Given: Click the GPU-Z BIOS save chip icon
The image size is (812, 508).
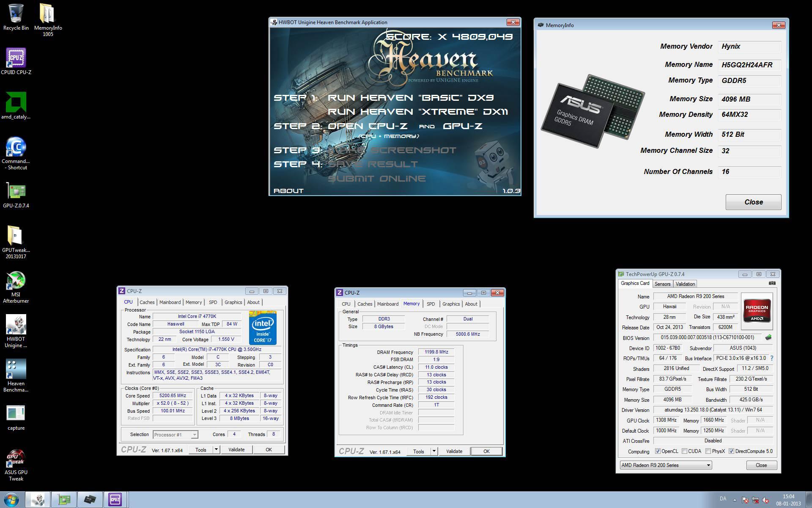Looking at the screenshot, I should pyautogui.click(x=768, y=337).
